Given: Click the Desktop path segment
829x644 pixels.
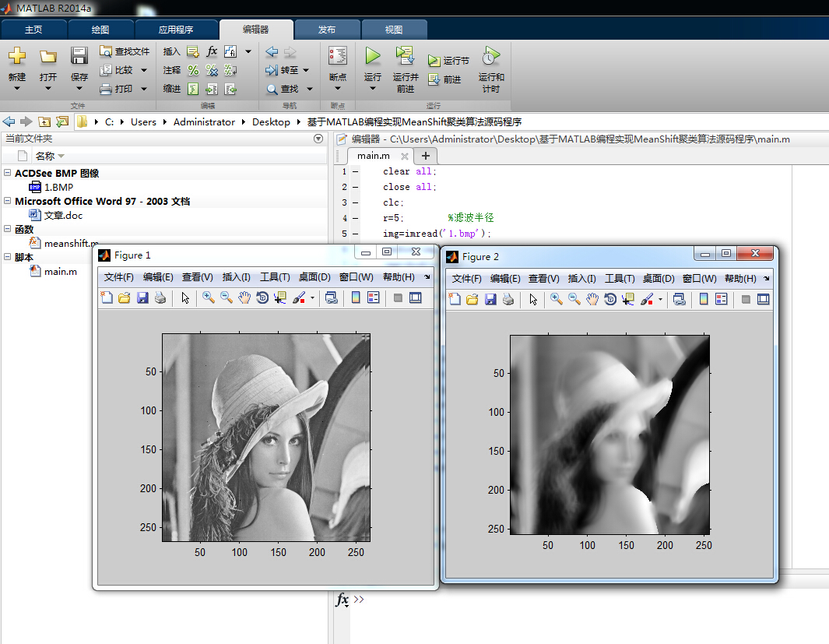Looking at the screenshot, I should 271,121.
